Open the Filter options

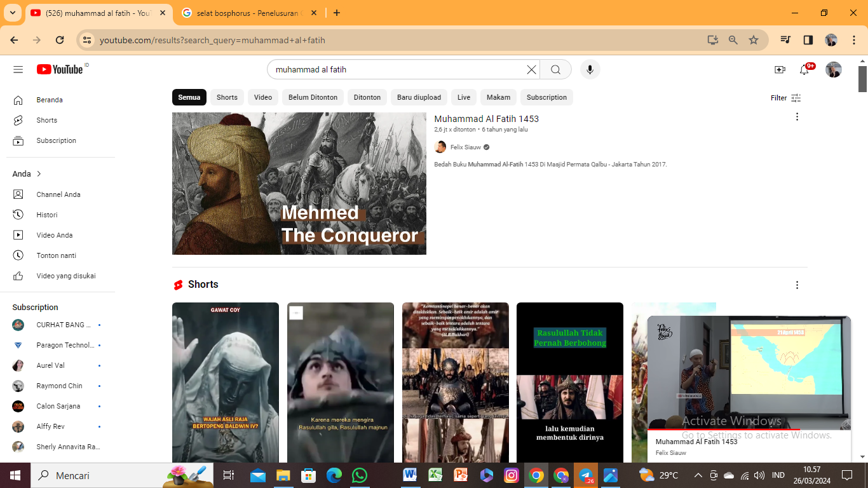pyautogui.click(x=785, y=98)
